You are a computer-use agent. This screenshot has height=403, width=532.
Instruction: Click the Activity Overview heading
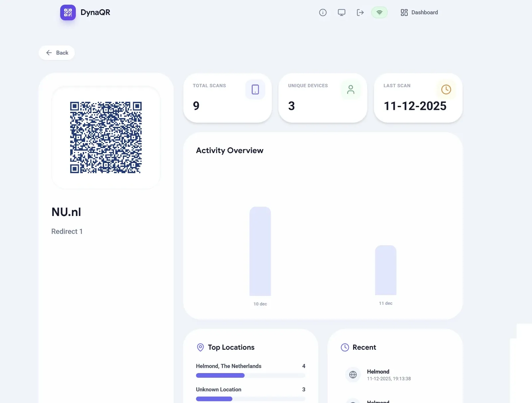(x=230, y=150)
